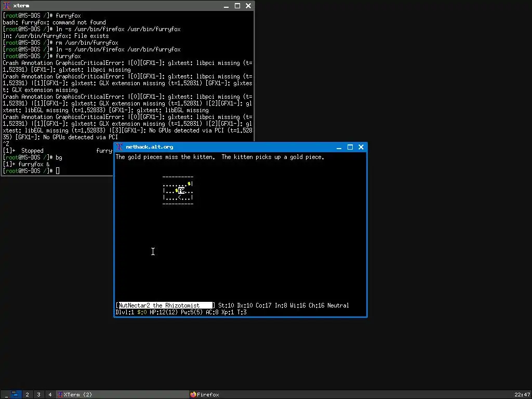
Task: Switch to workspace 3
Action: [x=38, y=394]
